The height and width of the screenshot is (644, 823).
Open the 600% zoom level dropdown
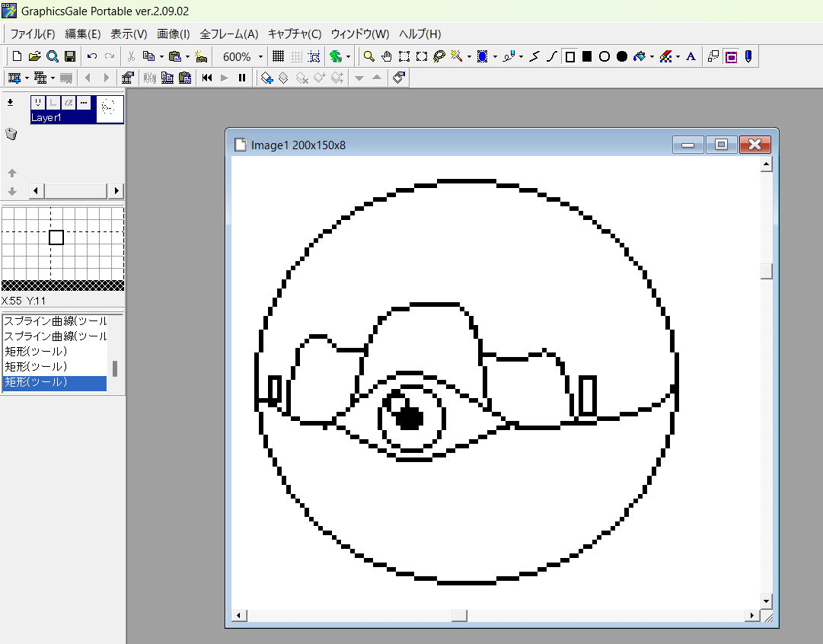click(260, 56)
